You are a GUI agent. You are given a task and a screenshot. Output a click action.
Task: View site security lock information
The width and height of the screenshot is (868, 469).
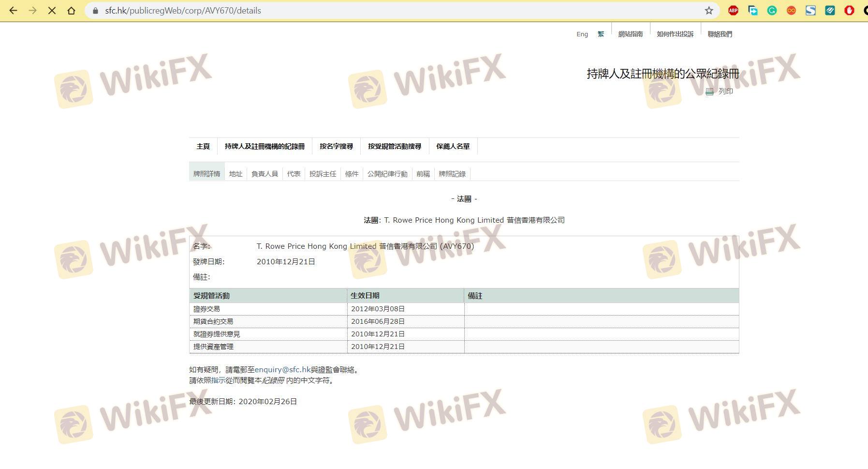(x=95, y=11)
